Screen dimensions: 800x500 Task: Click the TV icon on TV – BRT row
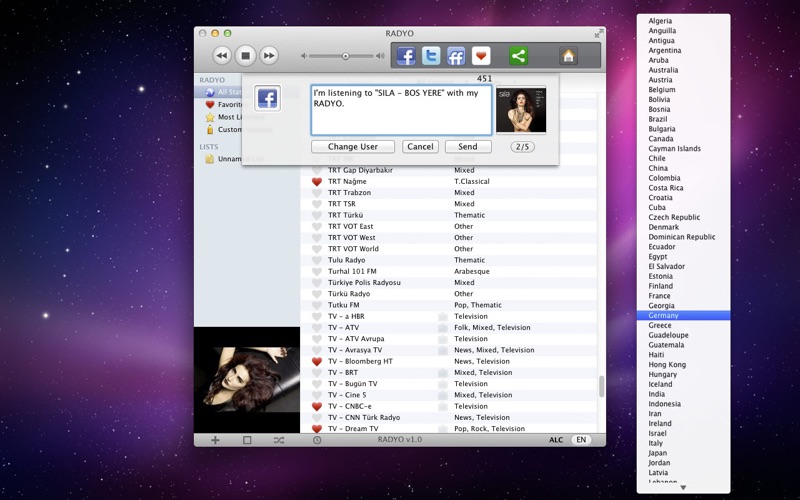pyautogui.click(x=443, y=372)
